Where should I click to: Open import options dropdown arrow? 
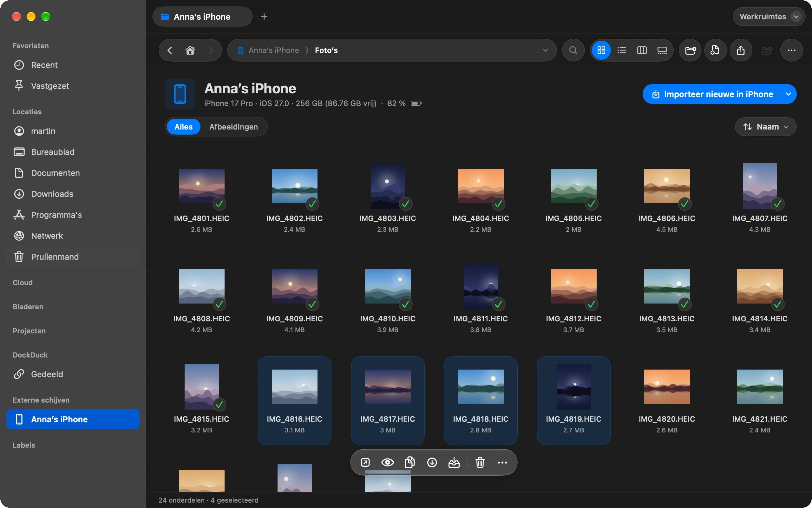(789, 94)
